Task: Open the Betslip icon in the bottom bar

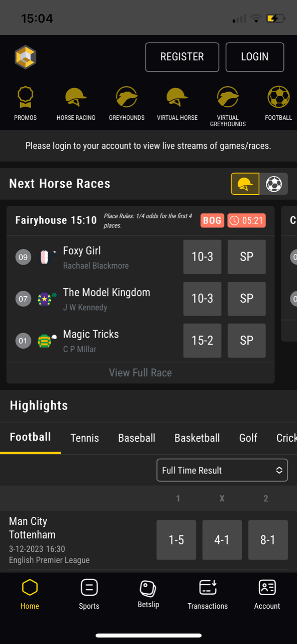Action: 148,589
